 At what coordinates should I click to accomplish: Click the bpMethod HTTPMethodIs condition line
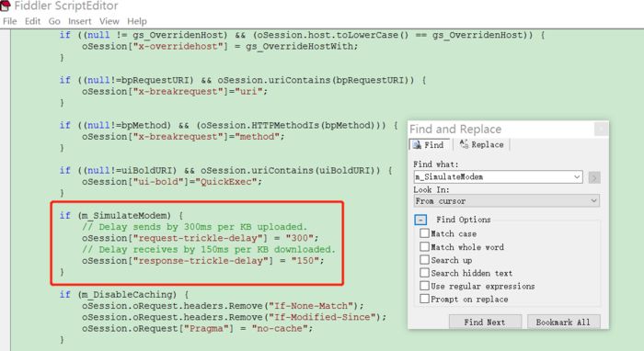[229, 125]
